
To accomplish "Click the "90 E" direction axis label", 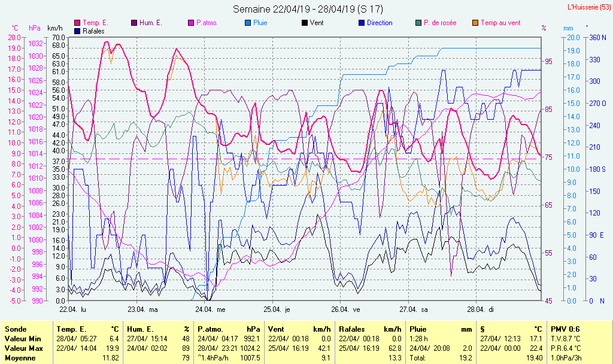I will pyautogui.click(x=597, y=235).
